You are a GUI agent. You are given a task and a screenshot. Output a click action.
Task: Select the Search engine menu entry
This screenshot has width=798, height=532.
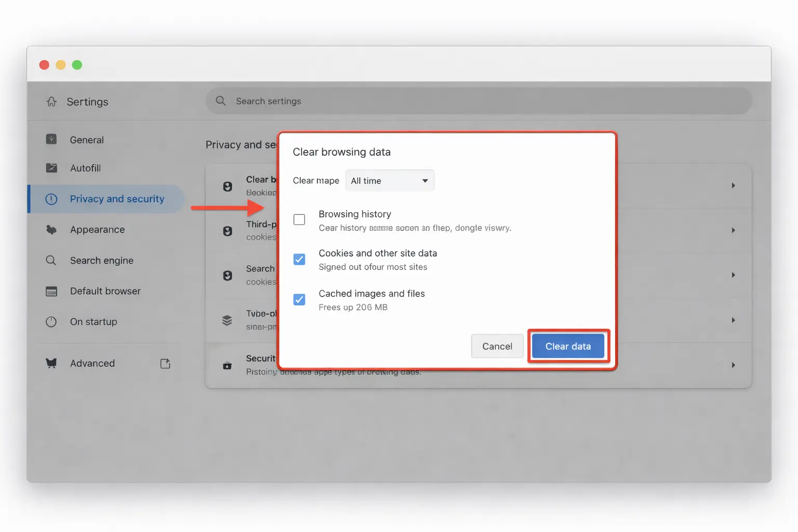point(102,260)
